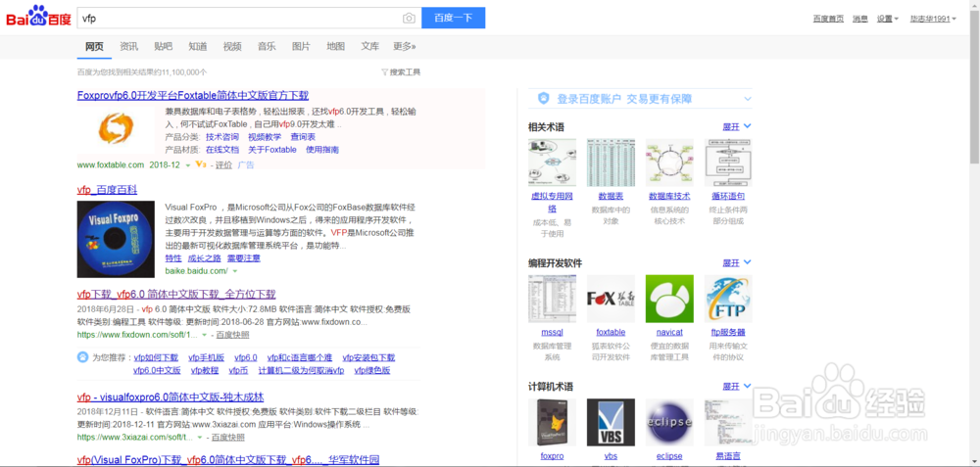Open the Foxprovfp6.0 Foxtable result title
The image size is (980, 467).
(192, 96)
